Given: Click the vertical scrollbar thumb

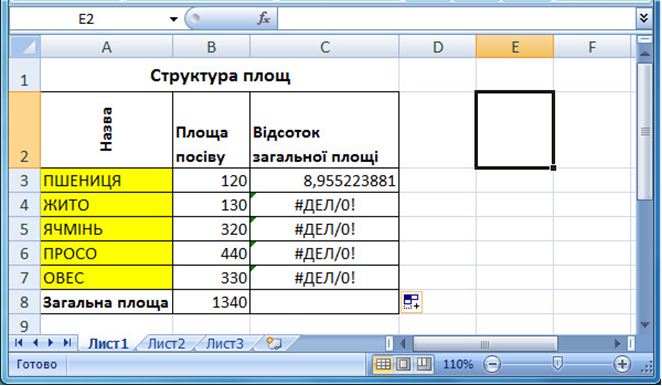Looking at the screenshot, I should 645,132.
